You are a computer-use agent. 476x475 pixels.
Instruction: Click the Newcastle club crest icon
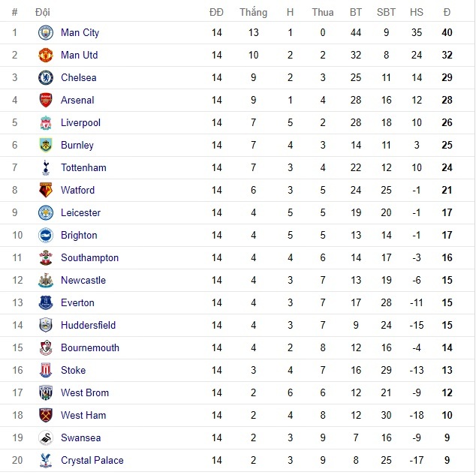tap(47, 281)
